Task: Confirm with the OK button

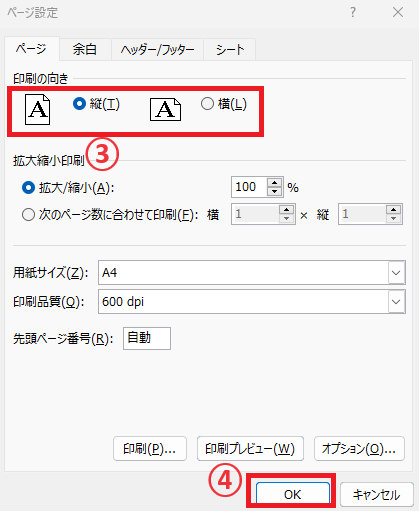Action: pyautogui.click(x=293, y=494)
